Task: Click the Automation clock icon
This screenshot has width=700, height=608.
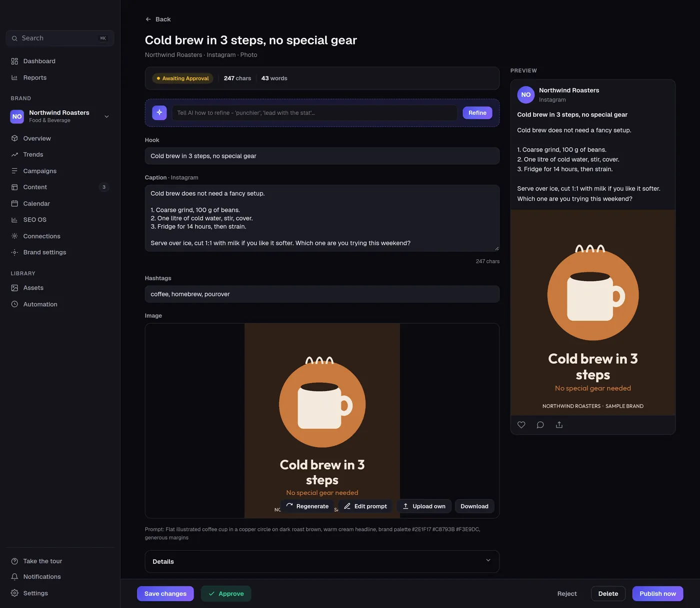Action: [14, 304]
